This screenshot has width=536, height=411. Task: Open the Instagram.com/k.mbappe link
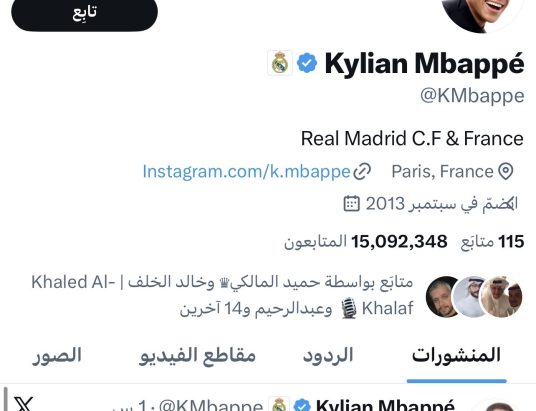pyautogui.click(x=246, y=171)
